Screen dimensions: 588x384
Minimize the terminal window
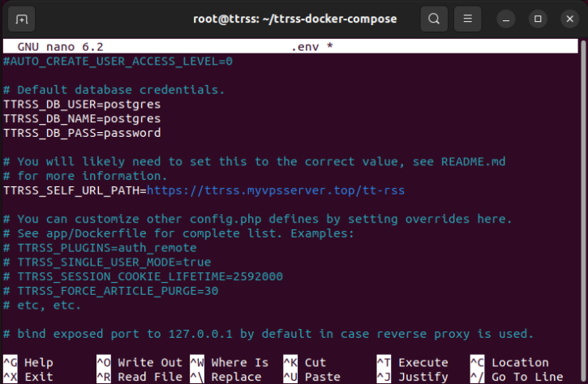coord(506,19)
